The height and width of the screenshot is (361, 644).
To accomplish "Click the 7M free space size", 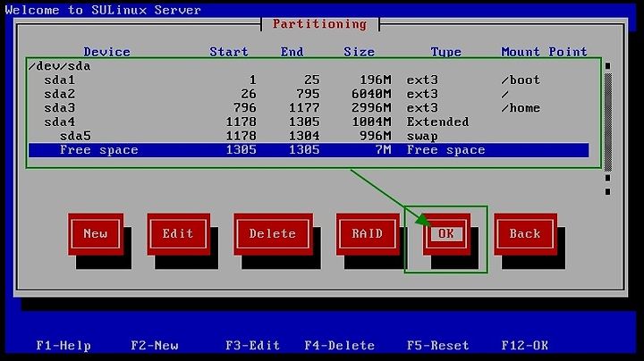I will click(x=383, y=150).
